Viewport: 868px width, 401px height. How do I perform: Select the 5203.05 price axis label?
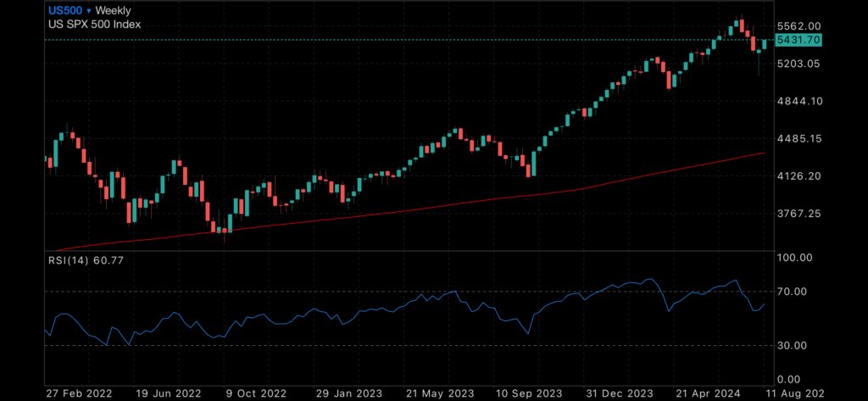pos(798,64)
